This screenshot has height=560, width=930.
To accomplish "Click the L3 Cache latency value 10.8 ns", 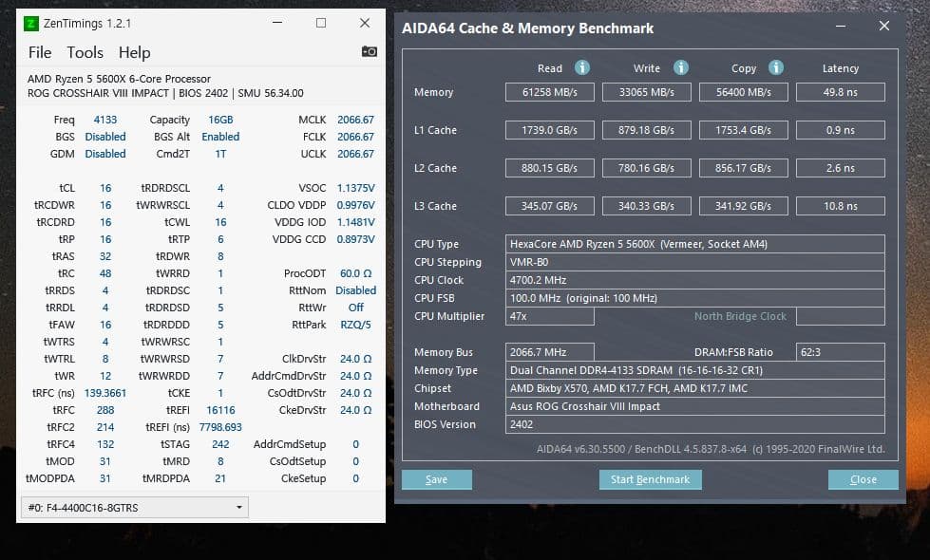I will (x=841, y=206).
